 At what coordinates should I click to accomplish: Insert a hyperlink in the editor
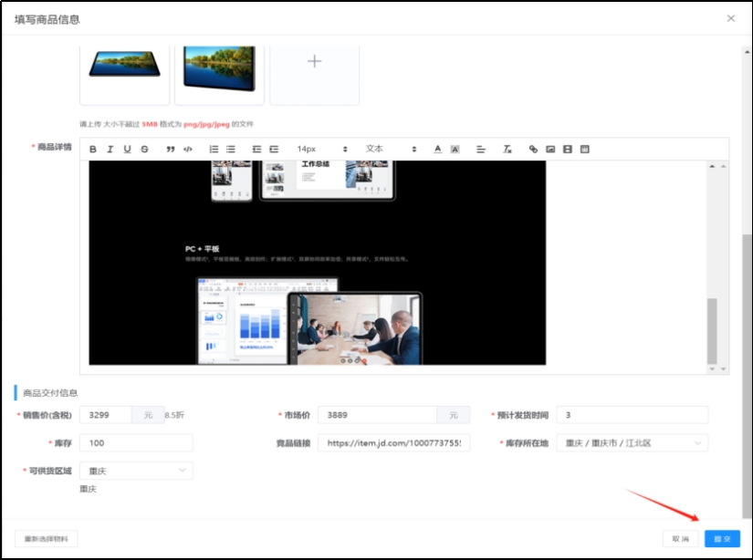click(533, 150)
